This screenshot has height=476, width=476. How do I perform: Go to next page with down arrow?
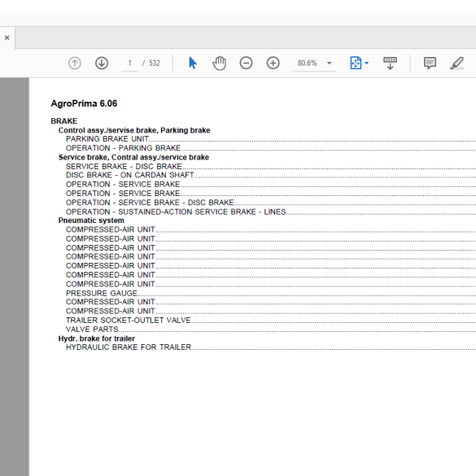[102, 63]
